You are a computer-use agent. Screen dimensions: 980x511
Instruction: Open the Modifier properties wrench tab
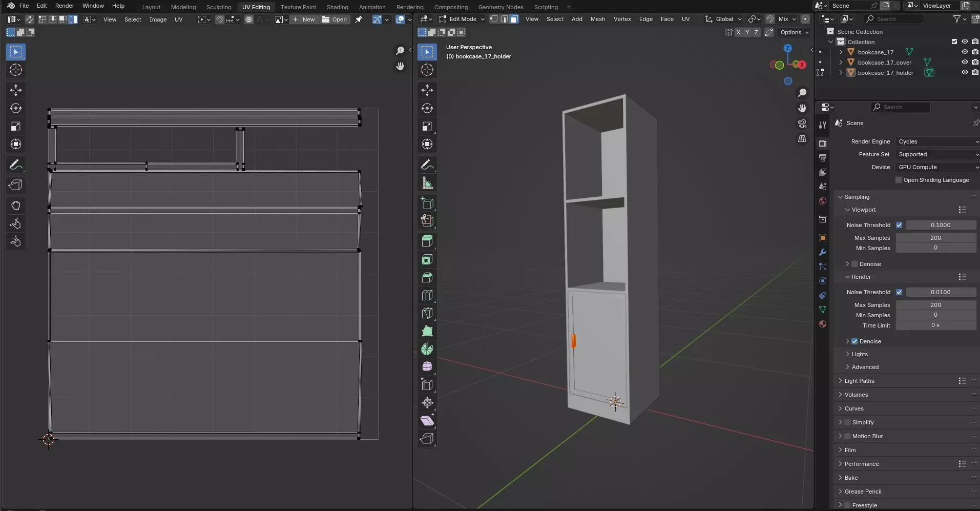tap(823, 252)
